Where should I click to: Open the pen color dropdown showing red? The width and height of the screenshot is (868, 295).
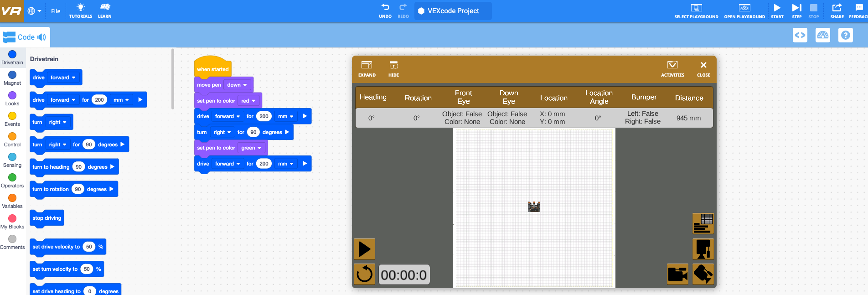click(x=248, y=101)
